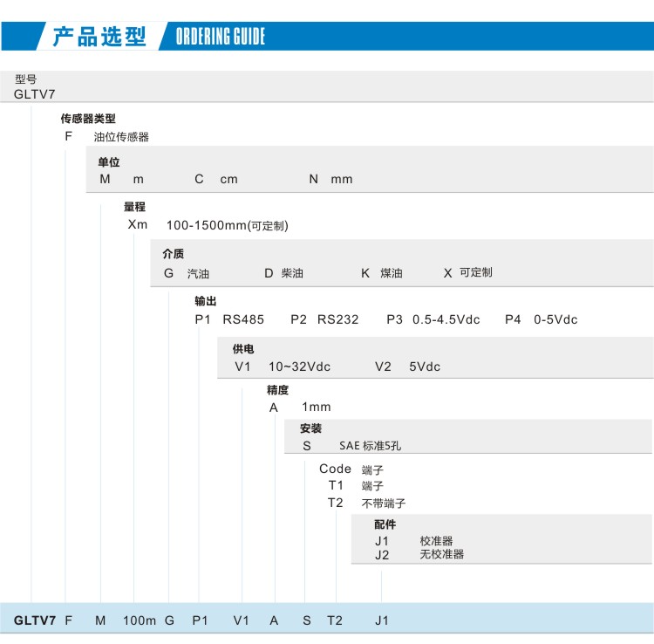
Task: Select the 5Vdc power option
Action: [x=425, y=367]
